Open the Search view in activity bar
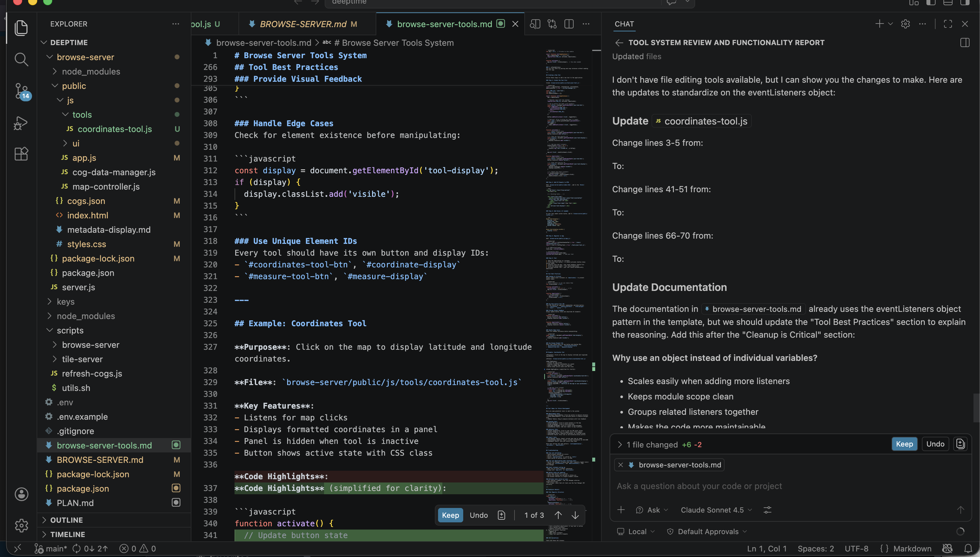Image resolution: width=980 pixels, height=557 pixels. point(21,59)
